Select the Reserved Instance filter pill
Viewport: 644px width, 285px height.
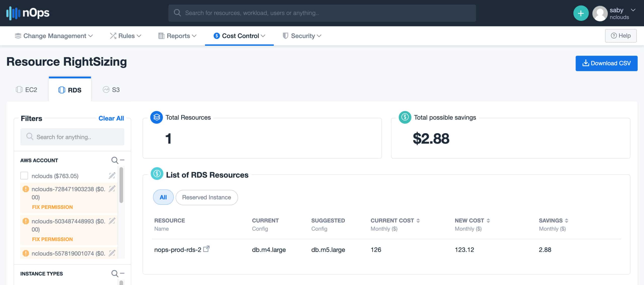[207, 198]
